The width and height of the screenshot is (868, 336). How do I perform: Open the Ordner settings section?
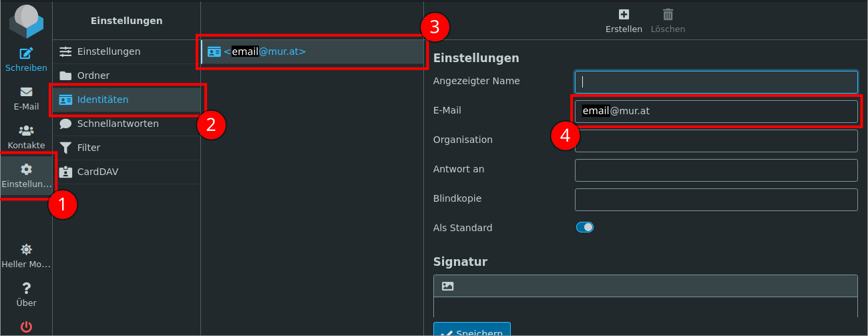coord(93,75)
